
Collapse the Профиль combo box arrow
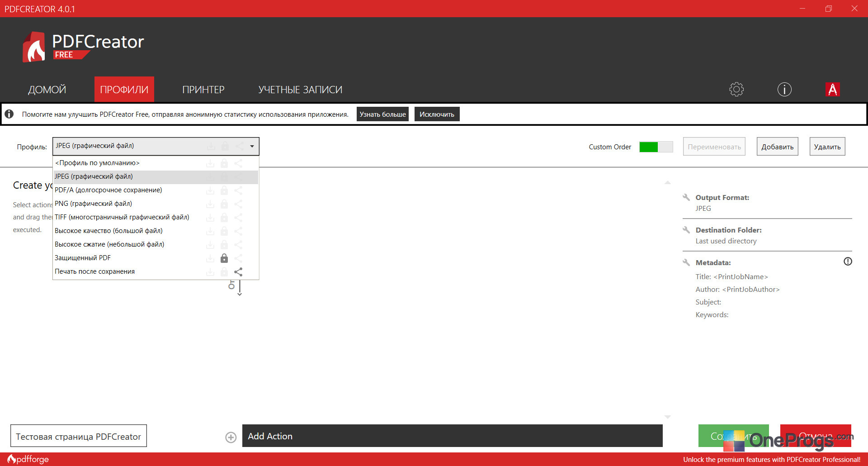252,146
